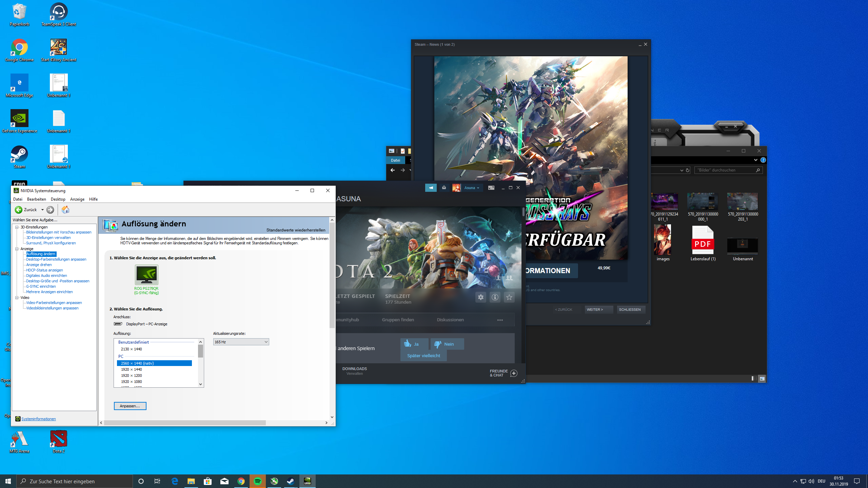Open the 165 Hz refresh rate dropdown
The width and height of the screenshot is (868, 488).
[x=241, y=342]
